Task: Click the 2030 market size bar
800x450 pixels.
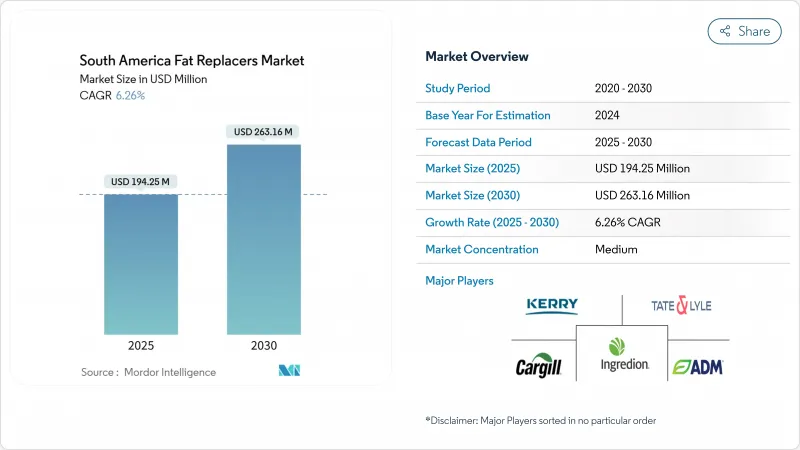Action: click(264, 239)
